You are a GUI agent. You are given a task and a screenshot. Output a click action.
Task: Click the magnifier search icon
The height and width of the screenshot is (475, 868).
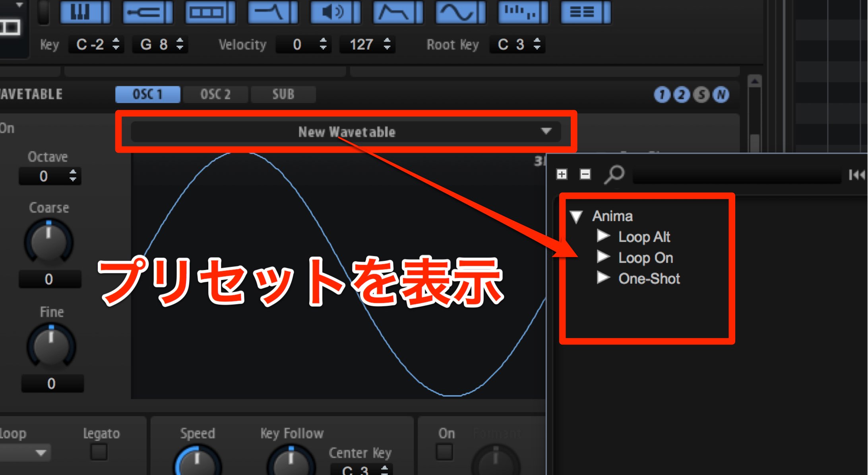pos(614,175)
